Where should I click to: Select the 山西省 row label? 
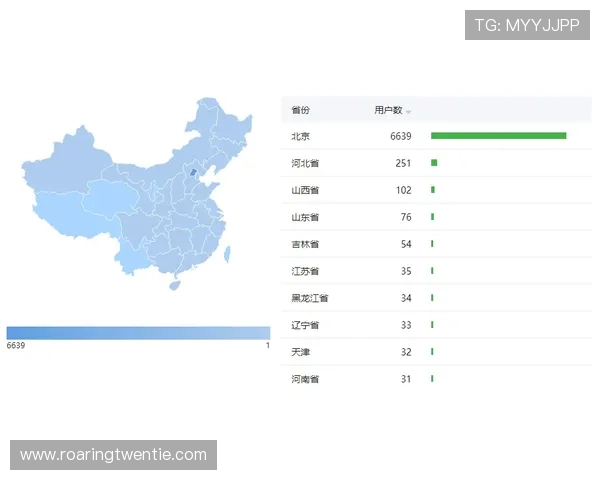coord(305,190)
